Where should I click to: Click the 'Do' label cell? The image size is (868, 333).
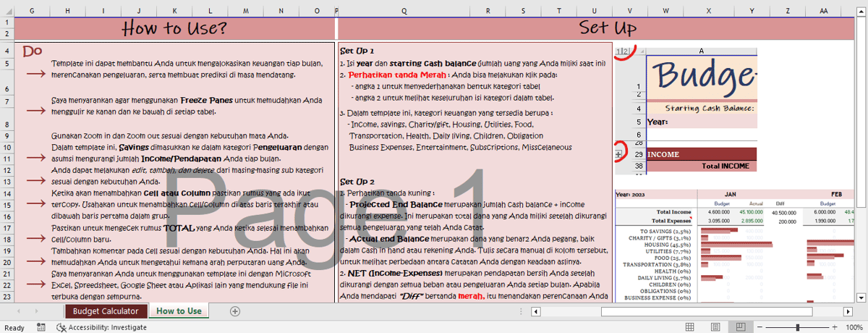pos(32,51)
